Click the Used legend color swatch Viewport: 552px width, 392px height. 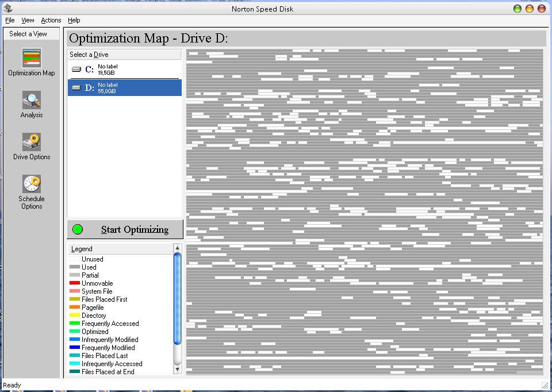[x=75, y=267]
